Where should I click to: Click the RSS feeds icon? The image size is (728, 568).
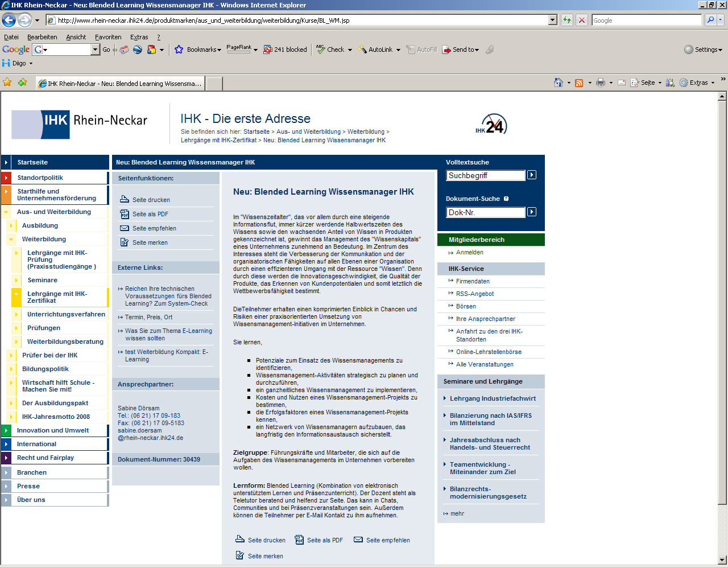pos(579,83)
